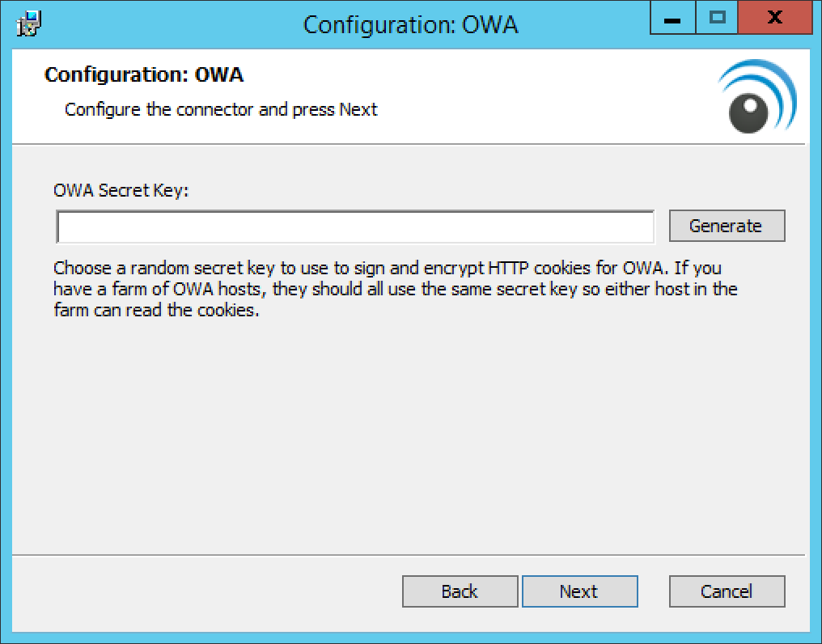Select the wireless arcs logo image
Image resolution: width=822 pixels, height=644 pixels.
(x=756, y=95)
